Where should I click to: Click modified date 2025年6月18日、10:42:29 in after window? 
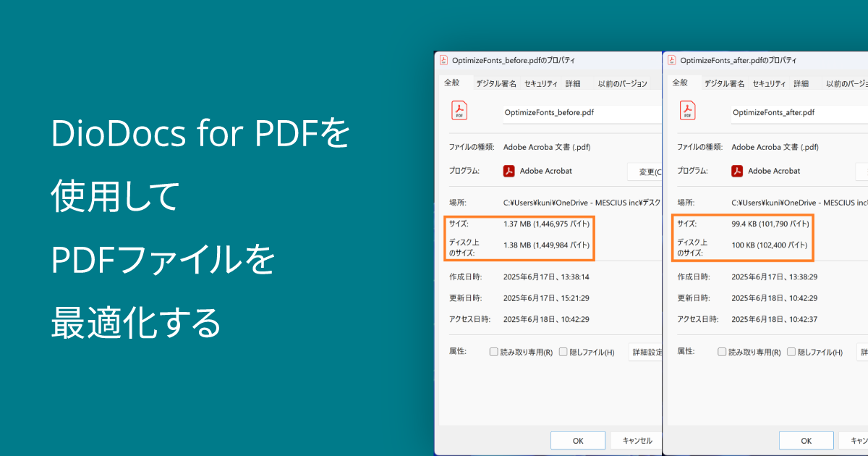775,298
